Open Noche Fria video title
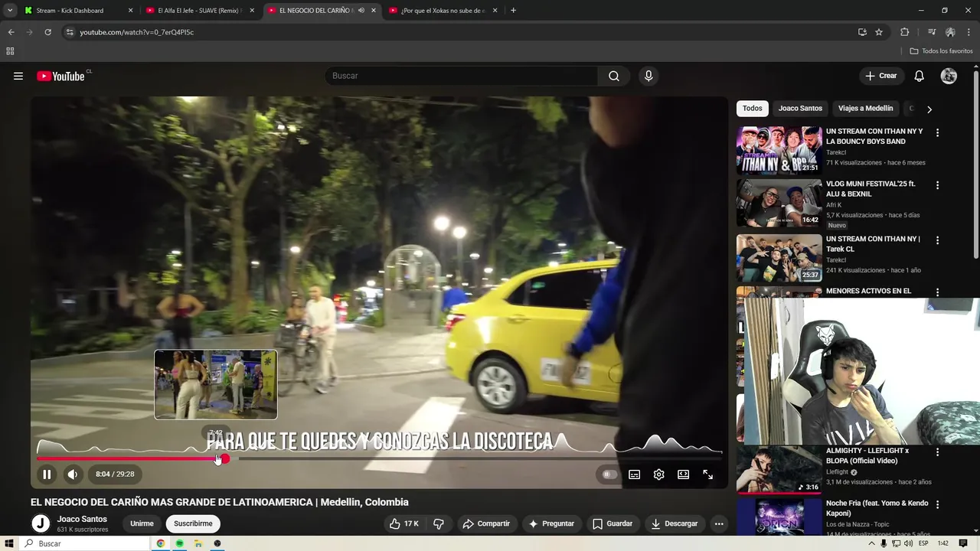 pos(877,508)
